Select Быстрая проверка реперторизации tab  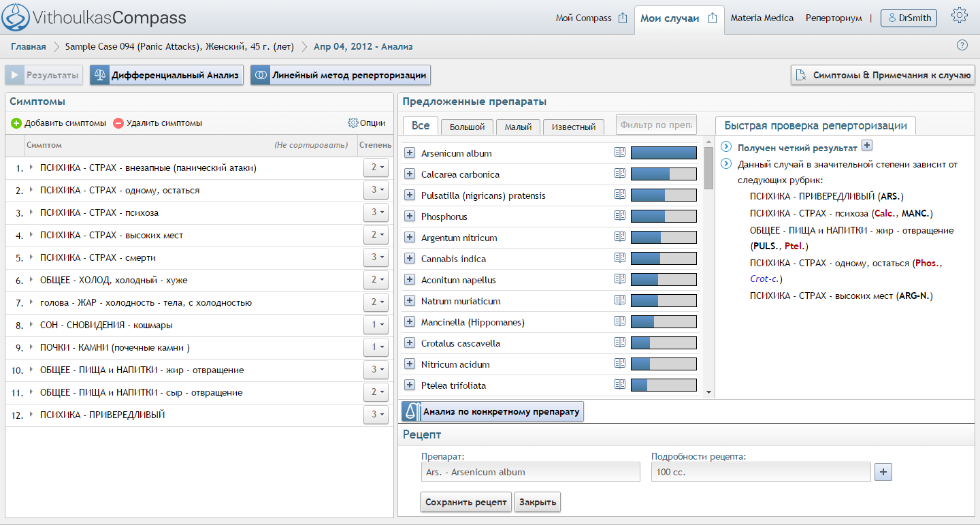(815, 125)
